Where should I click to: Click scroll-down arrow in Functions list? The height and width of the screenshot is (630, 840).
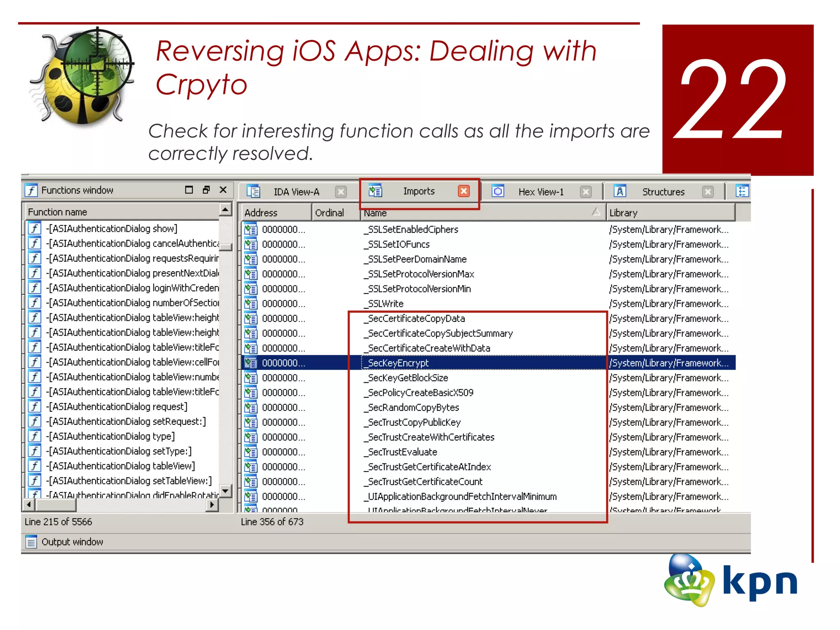tap(225, 491)
